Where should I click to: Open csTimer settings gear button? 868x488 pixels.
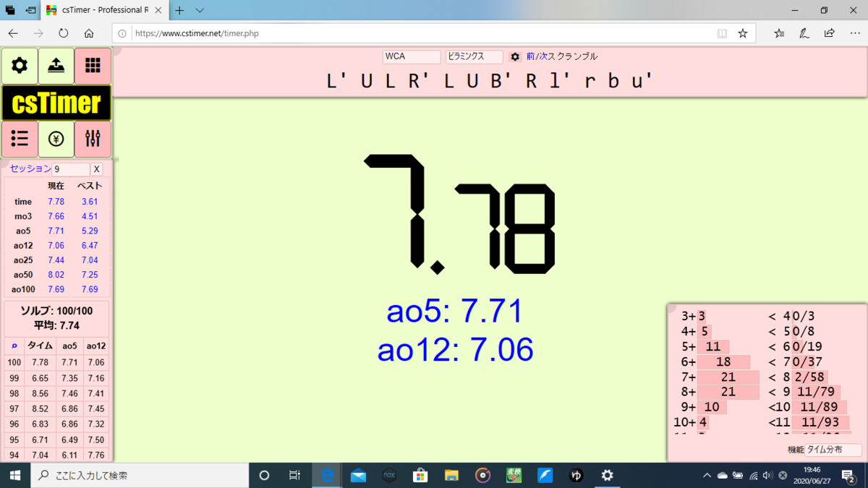pos(20,66)
